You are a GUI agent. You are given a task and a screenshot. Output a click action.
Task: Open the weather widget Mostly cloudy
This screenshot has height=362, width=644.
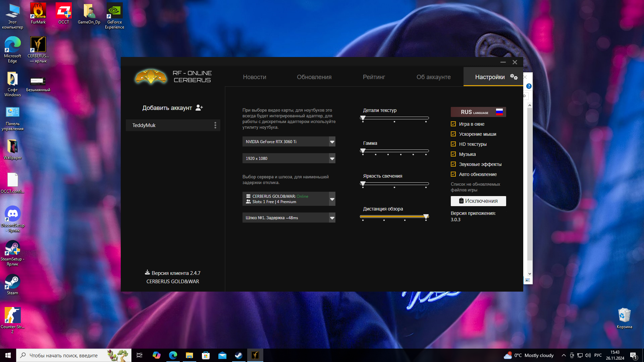coord(529,355)
